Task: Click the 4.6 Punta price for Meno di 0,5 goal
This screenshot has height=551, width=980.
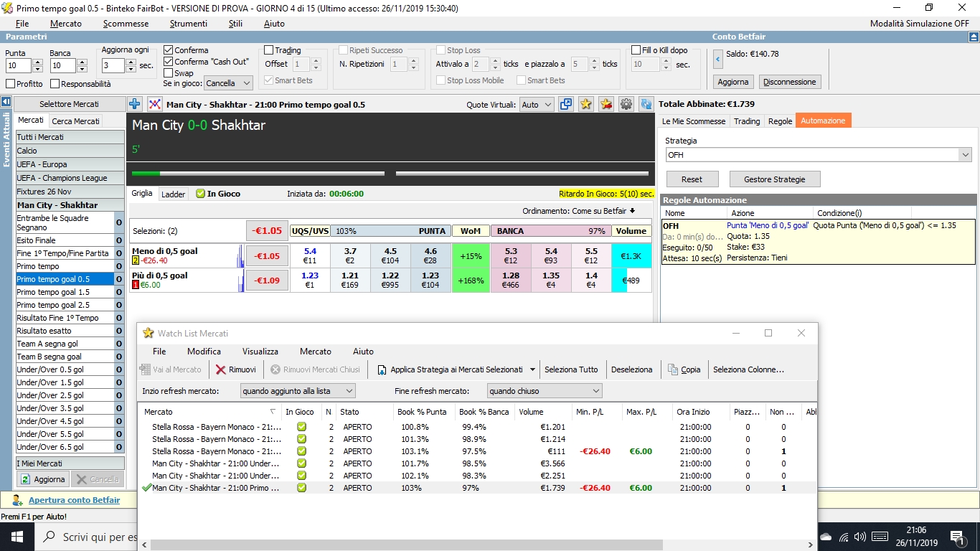Action: pos(430,255)
